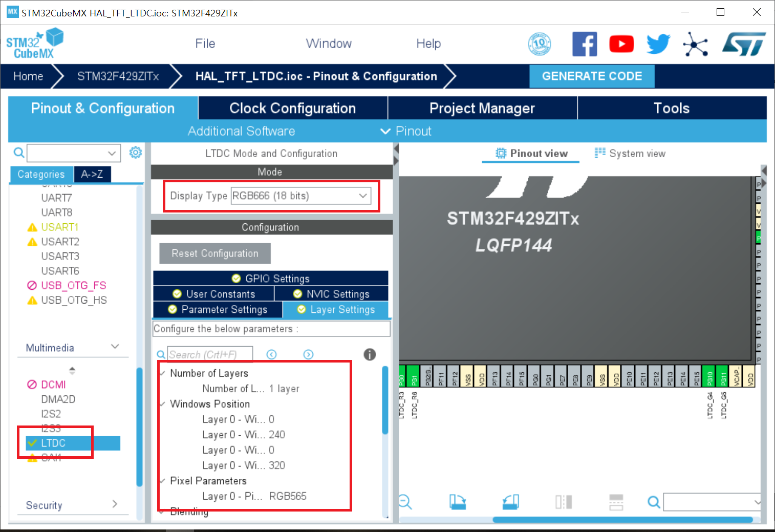Switch to Tools tab

672,108
